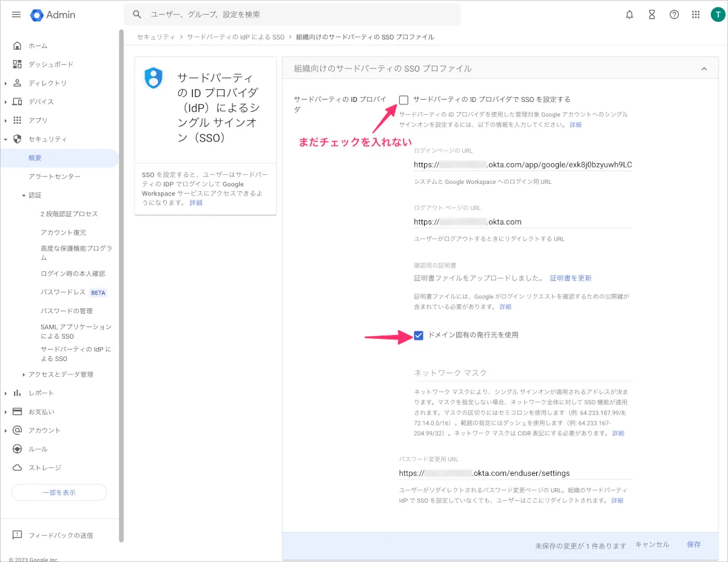This screenshot has height=562, width=728.
Task: Click キャンセル button
Action: click(652, 544)
